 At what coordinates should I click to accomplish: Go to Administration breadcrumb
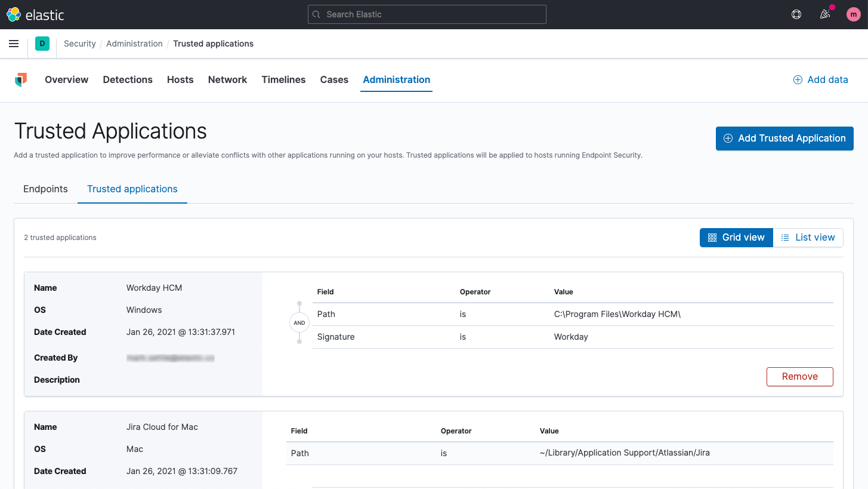click(x=134, y=44)
